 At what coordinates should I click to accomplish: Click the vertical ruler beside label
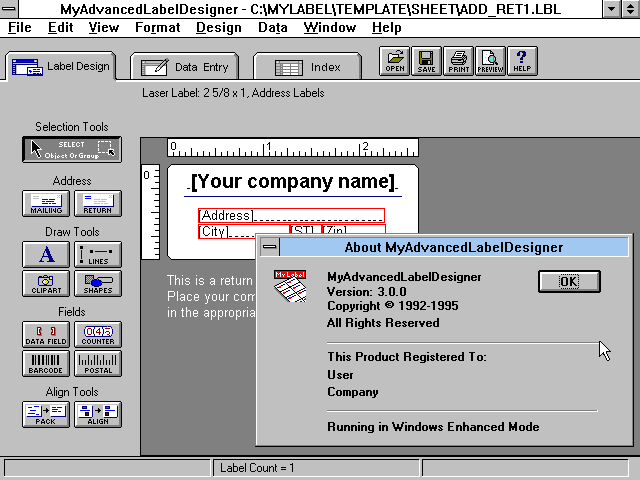151,211
